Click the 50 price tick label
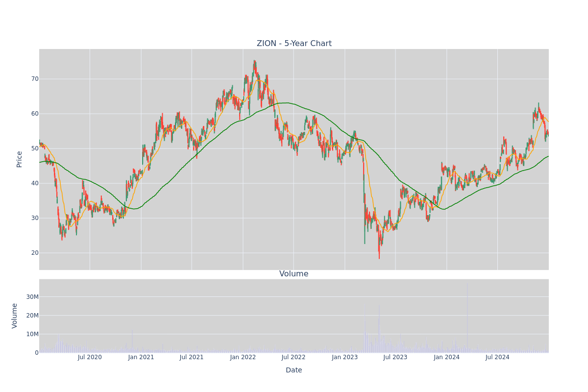The width and height of the screenshot is (588, 392). (x=35, y=148)
